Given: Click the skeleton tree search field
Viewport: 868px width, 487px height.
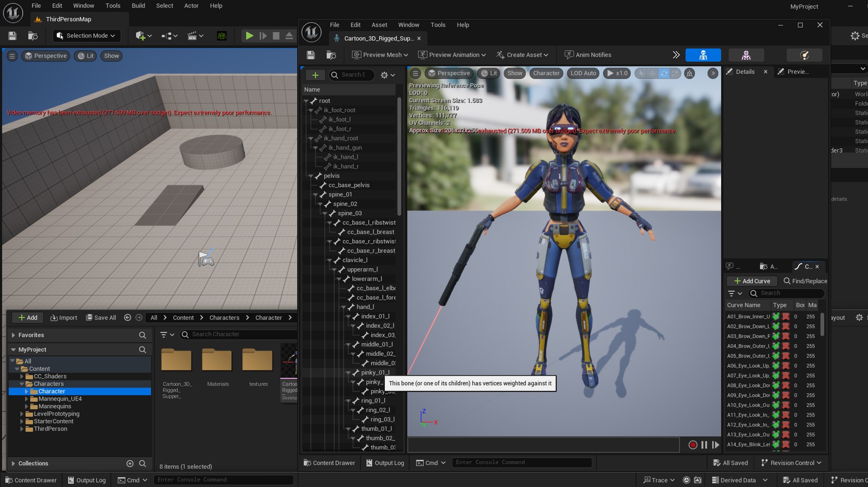Looking at the screenshot, I should (352, 75).
